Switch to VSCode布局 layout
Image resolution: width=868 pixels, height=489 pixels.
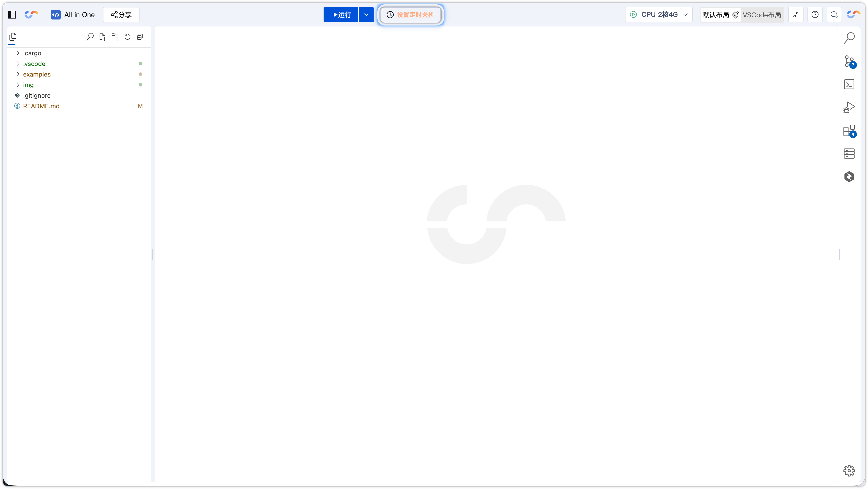[762, 14]
